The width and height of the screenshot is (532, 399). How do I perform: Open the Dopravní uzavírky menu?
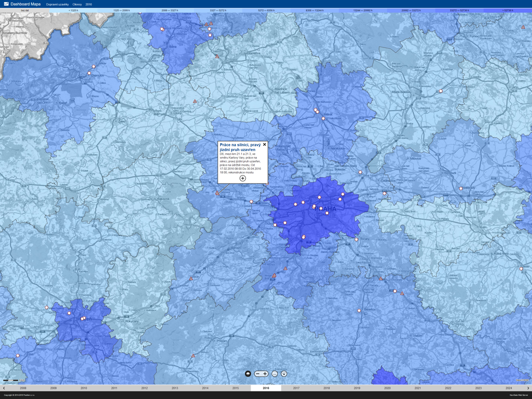(57, 4)
